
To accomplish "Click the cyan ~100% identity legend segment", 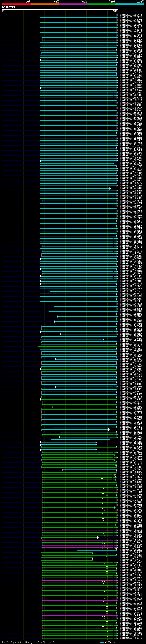I will pos(130,4).
